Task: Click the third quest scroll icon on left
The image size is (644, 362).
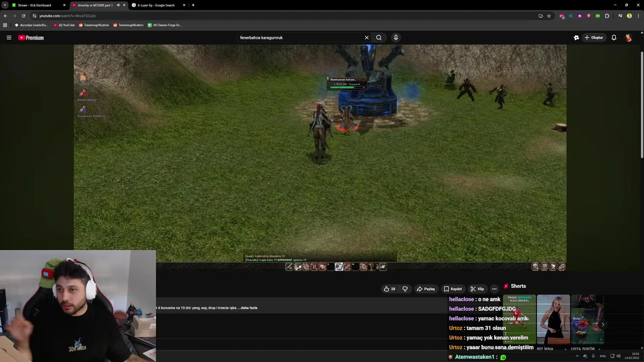Action: (83, 110)
